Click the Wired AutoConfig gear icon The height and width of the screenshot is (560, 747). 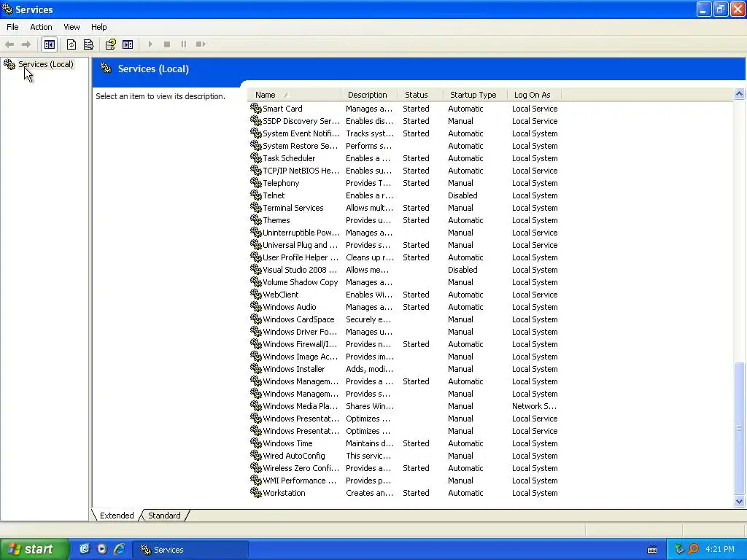pyautogui.click(x=256, y=455)
